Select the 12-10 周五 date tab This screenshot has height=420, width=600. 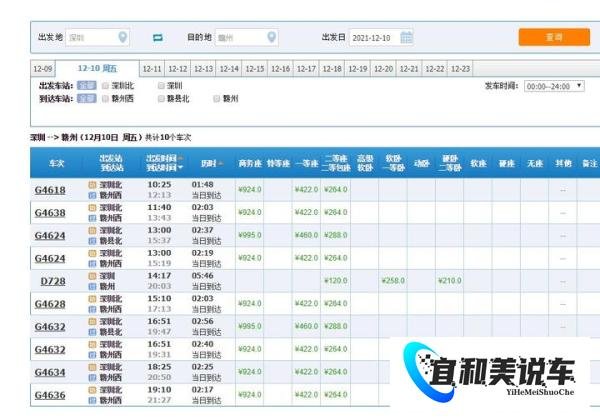(97, 68)
